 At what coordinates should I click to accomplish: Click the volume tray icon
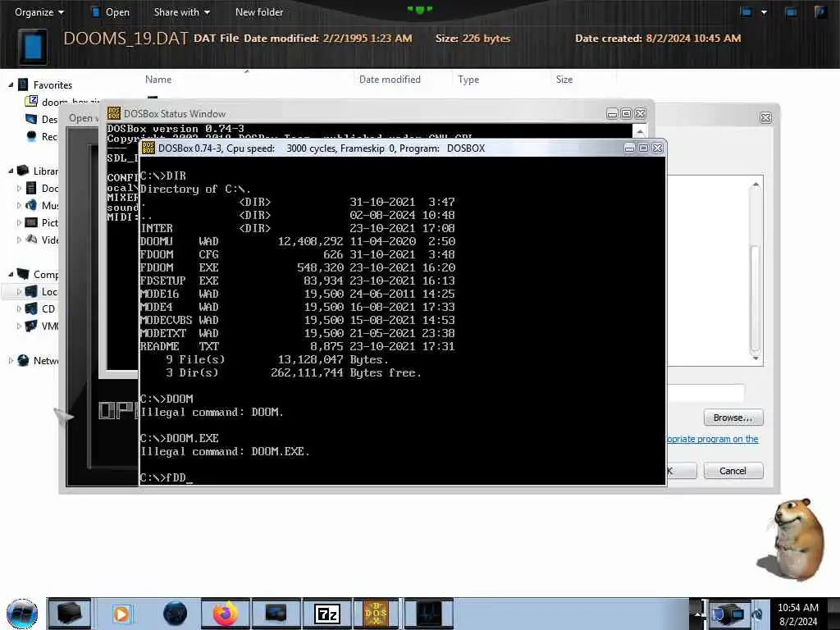758,614
